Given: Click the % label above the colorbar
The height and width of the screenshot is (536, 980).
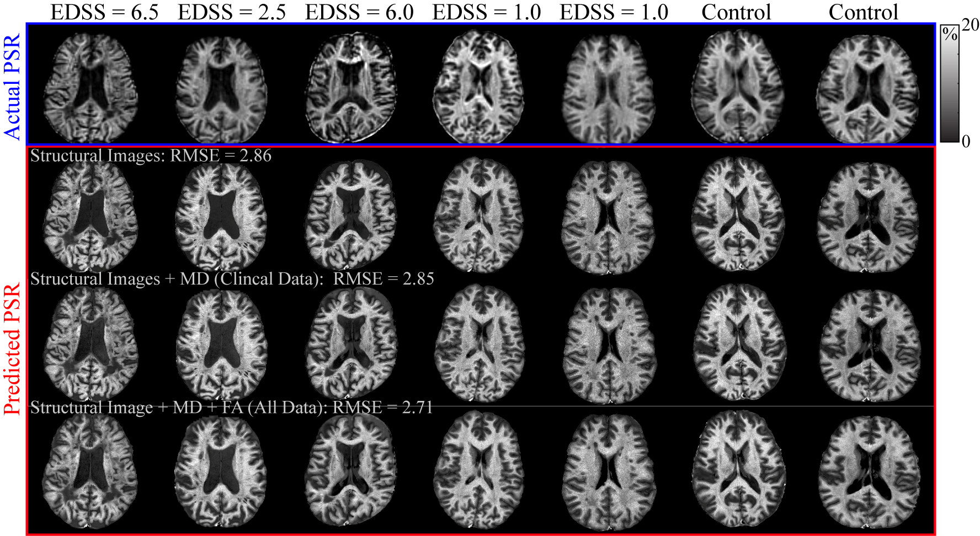Looking at the screenshot, I should (x=950, y=35).
